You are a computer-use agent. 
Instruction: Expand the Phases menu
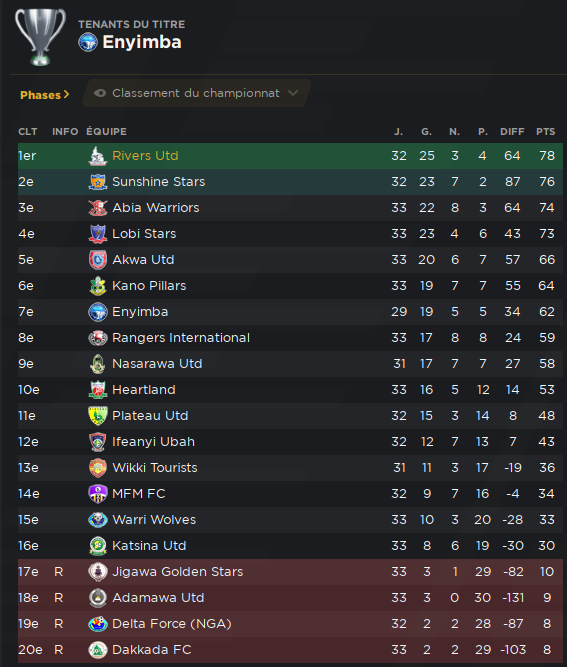click(x=45, y=95)
